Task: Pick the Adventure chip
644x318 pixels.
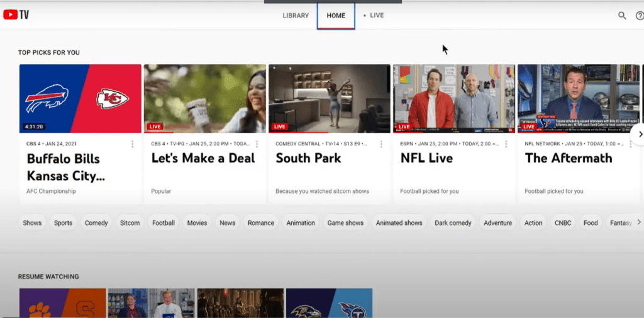Action: [498, 223]
